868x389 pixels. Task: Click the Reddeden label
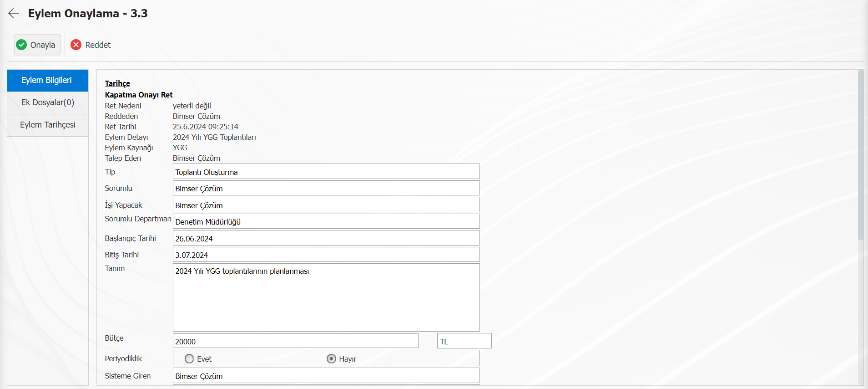click(121, 116)
